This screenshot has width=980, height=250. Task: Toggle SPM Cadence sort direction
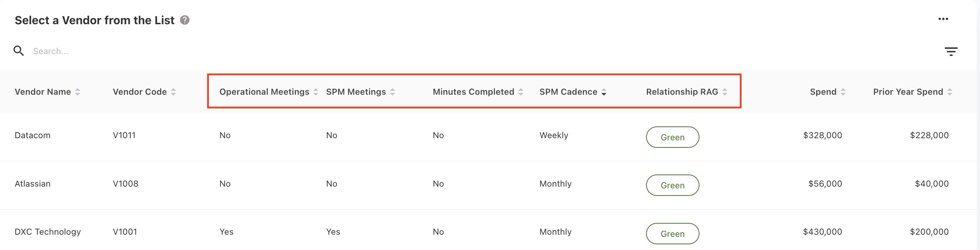604,92
